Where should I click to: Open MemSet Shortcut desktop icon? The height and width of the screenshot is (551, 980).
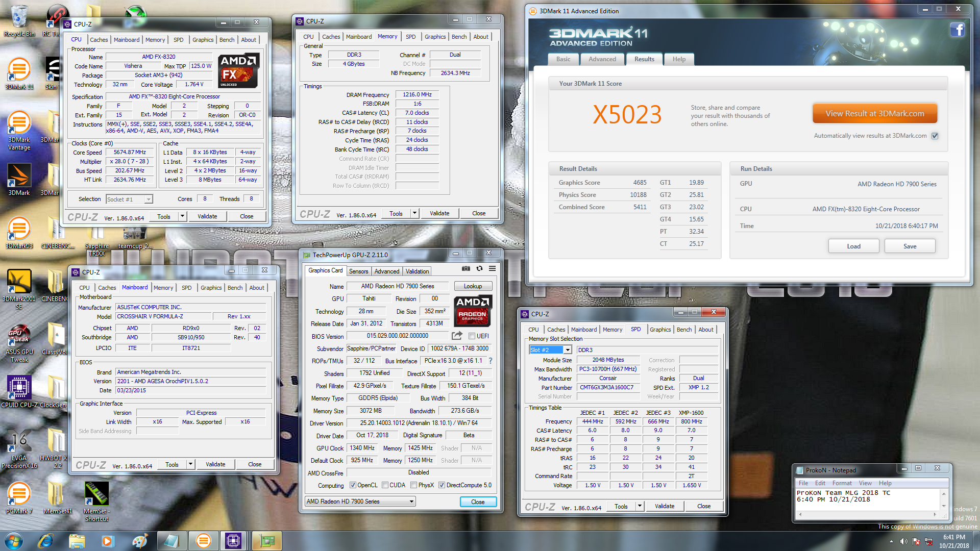coord(96,502)
